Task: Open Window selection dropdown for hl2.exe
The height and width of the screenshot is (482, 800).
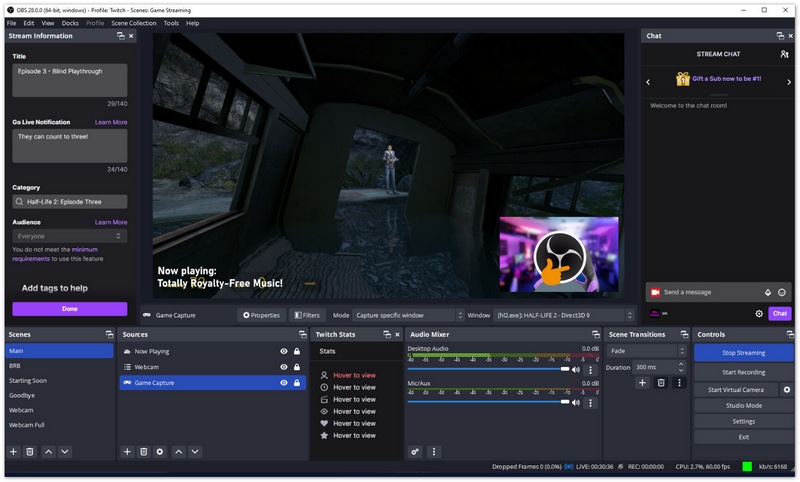Action: tap(564, 316)
